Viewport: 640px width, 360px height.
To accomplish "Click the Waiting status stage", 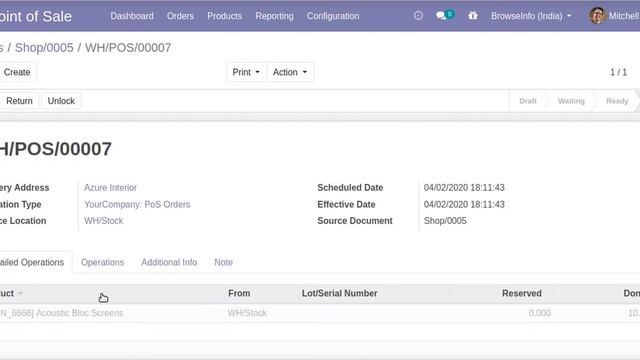I will [x=571, y=101].
